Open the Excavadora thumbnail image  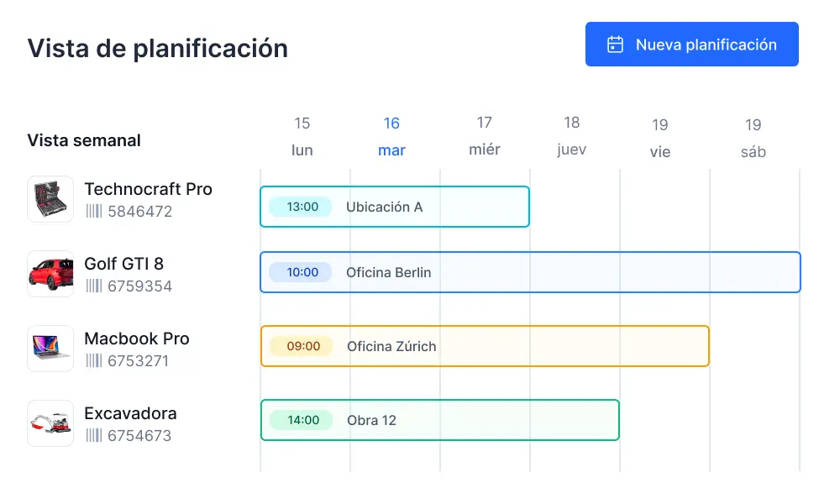[50, 423]
